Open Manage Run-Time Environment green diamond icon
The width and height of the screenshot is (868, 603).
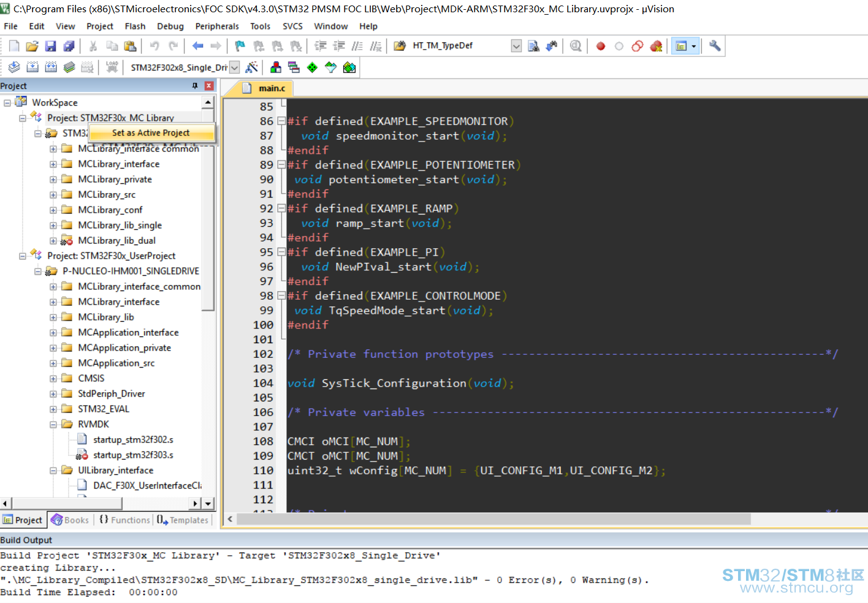coord(313,67)
